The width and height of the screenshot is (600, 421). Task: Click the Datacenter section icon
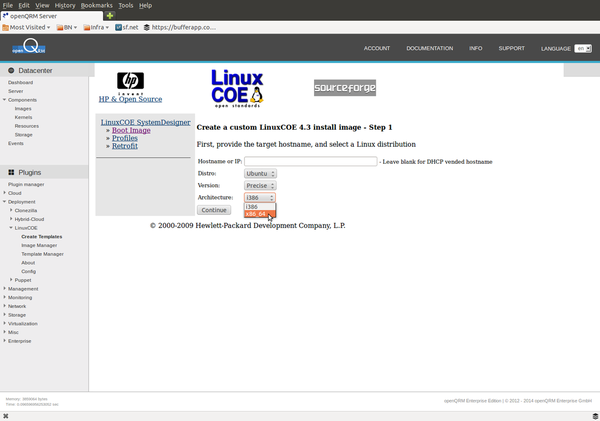point(11,70)
